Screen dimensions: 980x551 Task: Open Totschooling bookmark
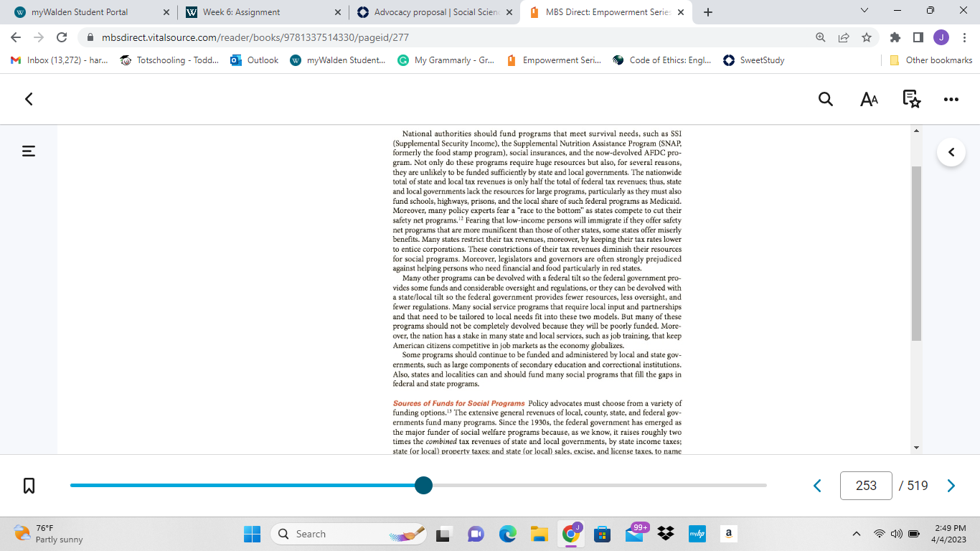pyautogui.click(x=169, y=60)
